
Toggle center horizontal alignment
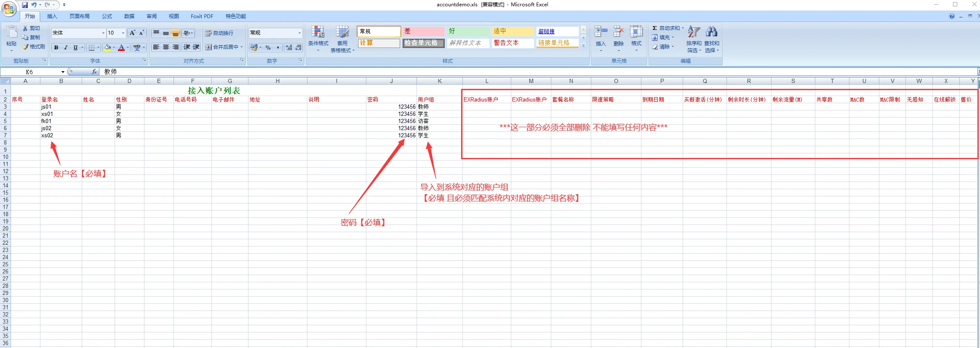[166, 47]
